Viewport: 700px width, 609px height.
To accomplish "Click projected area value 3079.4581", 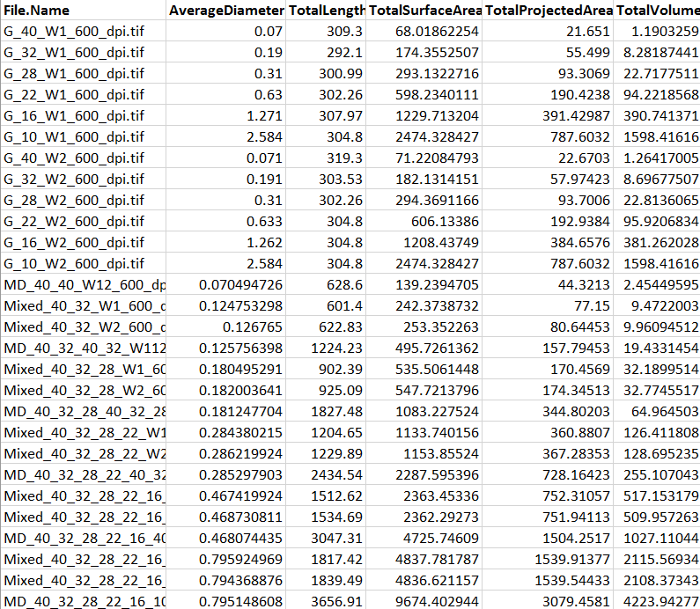I will point(548,601).
